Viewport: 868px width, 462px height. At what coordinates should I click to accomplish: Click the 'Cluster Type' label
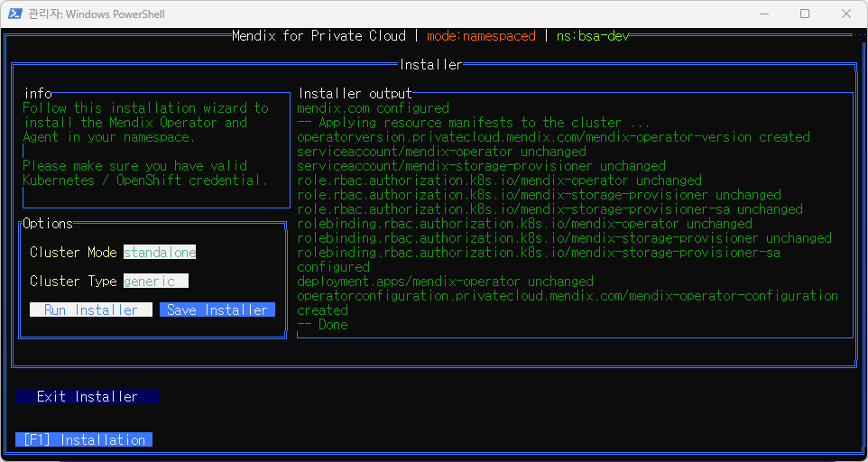(73, 281)
